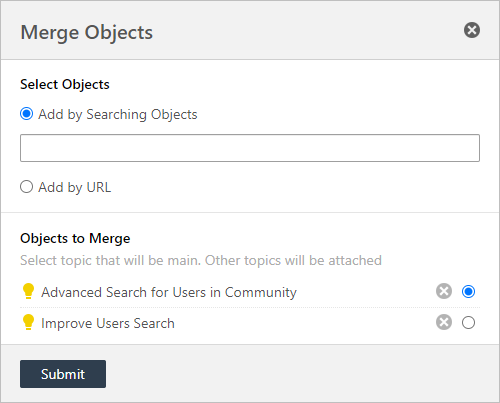Remove Improve Users Search from merge list
500x403 pixels.
[444, 322]
